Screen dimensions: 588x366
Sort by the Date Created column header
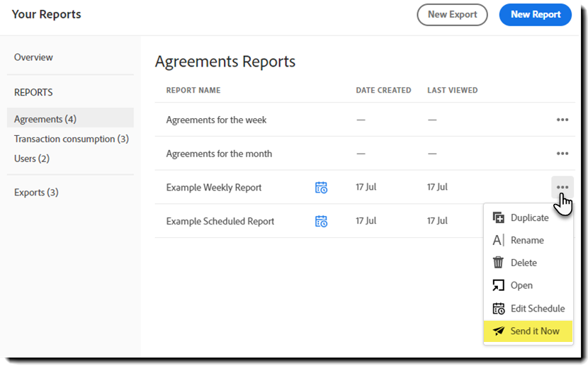383,91
